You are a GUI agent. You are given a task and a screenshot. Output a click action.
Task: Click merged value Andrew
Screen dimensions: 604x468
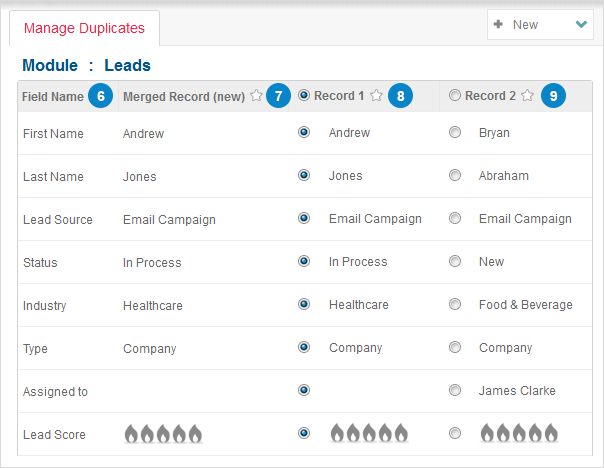[144, 134]
